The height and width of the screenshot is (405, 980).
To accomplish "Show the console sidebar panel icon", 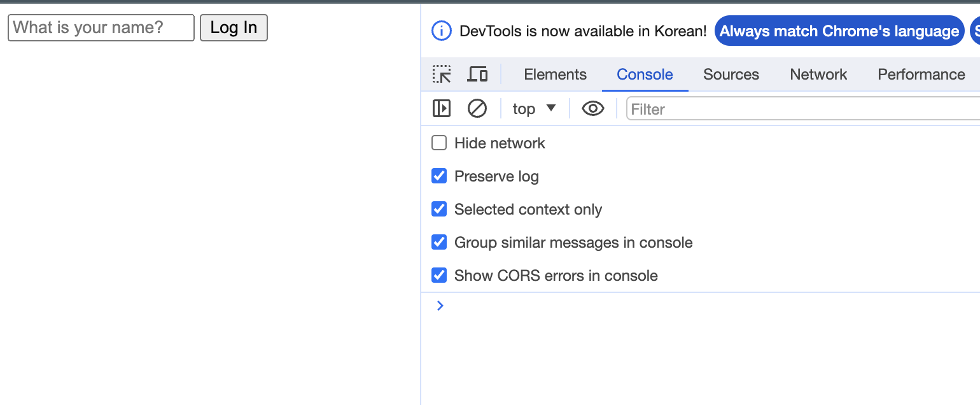I will (442, 109).
